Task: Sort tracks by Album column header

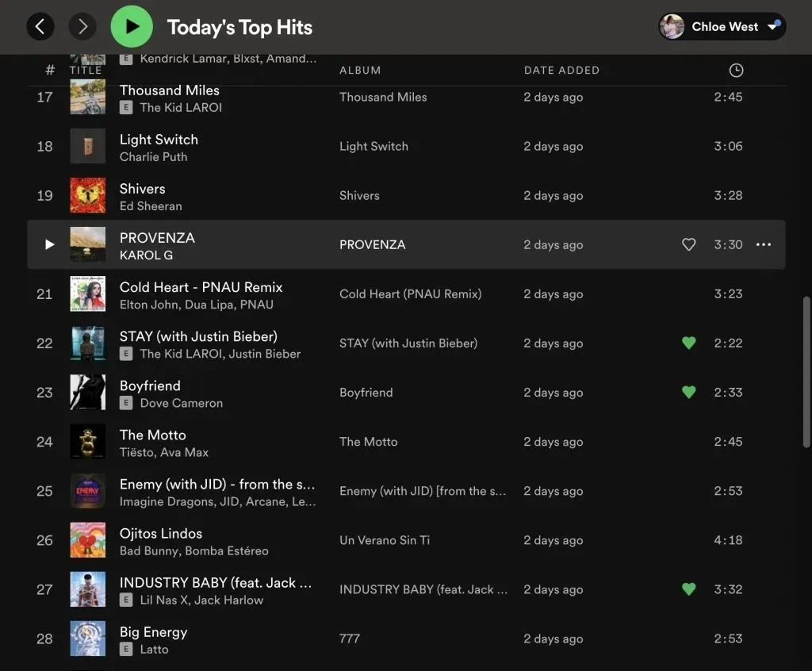Action: [360, 71]
